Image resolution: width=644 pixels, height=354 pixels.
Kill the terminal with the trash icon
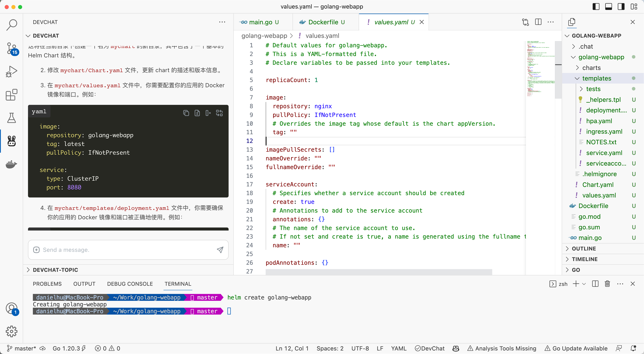607,284
